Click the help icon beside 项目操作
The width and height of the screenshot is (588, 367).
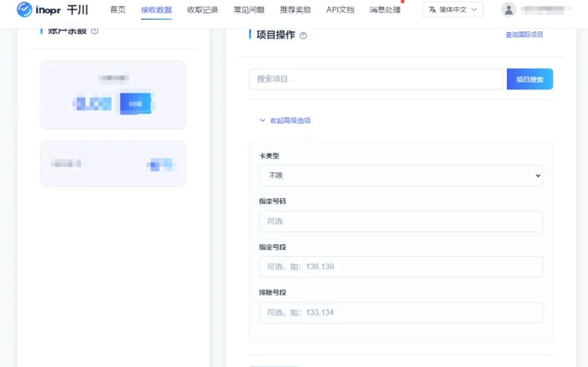click(303, 36)
